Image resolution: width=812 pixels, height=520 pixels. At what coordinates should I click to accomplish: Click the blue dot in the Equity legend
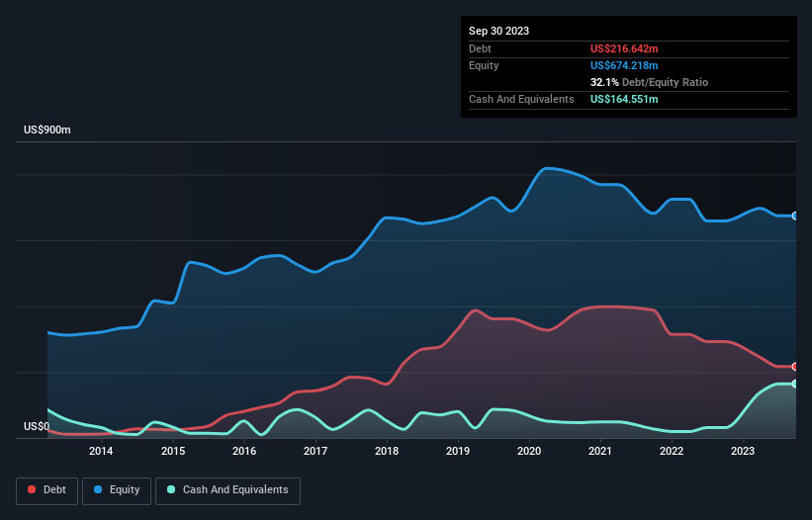[99, 490]
